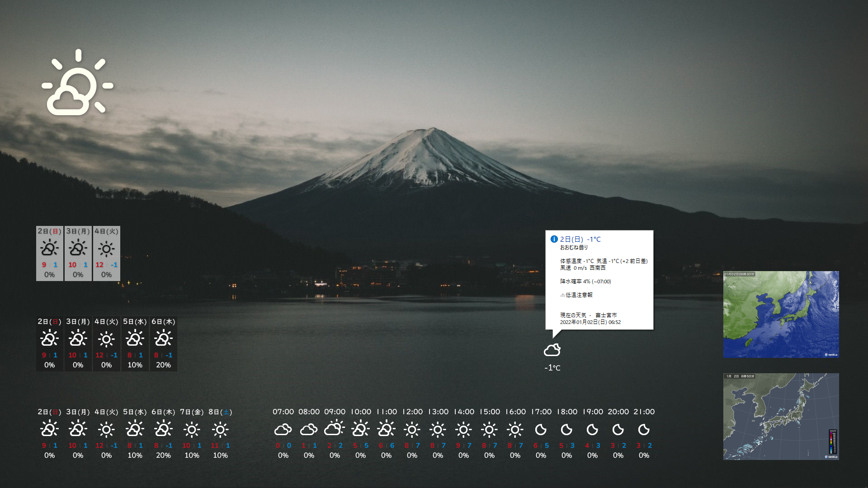Click the 20% precipitation value under 6日(木)
The height and width of the screenshot is (488, 868).
click(x=163, y=455)
